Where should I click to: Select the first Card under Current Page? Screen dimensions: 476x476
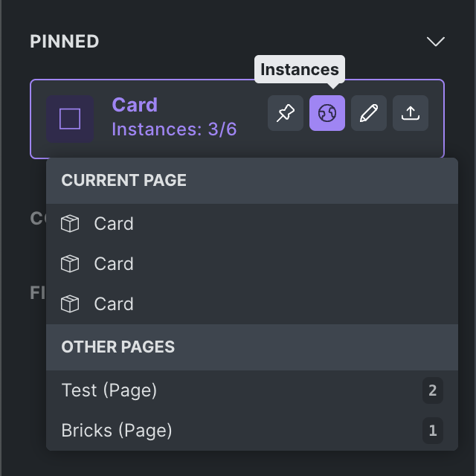114,224
